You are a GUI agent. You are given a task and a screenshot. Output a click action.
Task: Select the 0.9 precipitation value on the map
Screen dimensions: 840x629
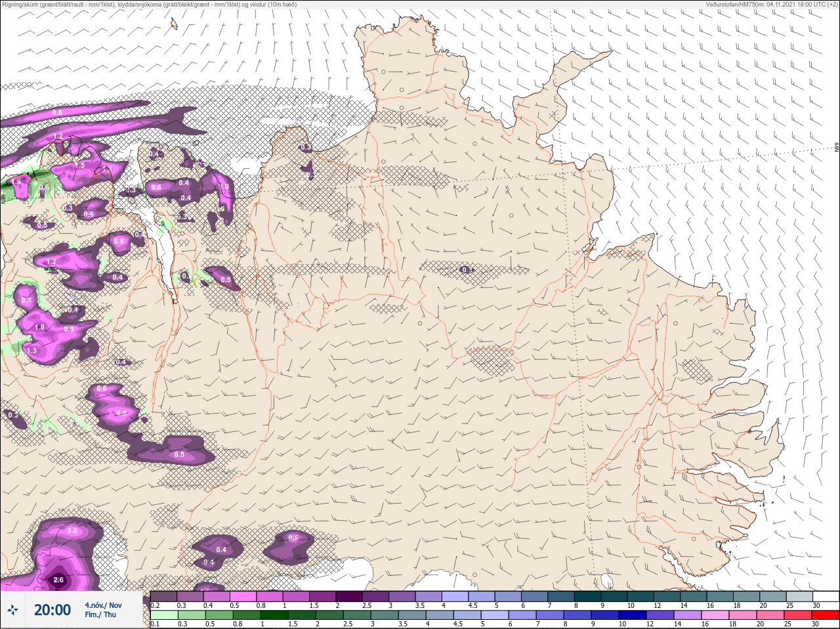[x=69, y=329]
